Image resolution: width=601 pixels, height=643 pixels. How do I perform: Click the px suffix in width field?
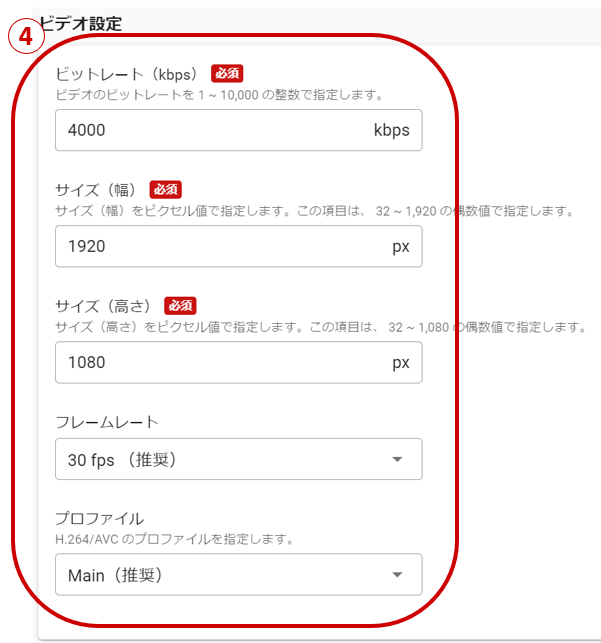point(400,246)
